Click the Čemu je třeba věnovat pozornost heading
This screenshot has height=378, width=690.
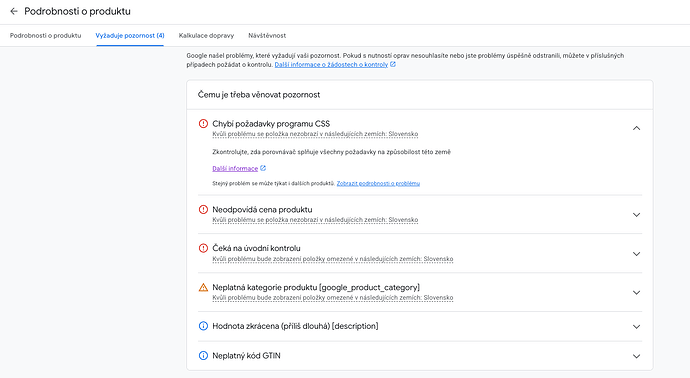click(x=259, y=95)
